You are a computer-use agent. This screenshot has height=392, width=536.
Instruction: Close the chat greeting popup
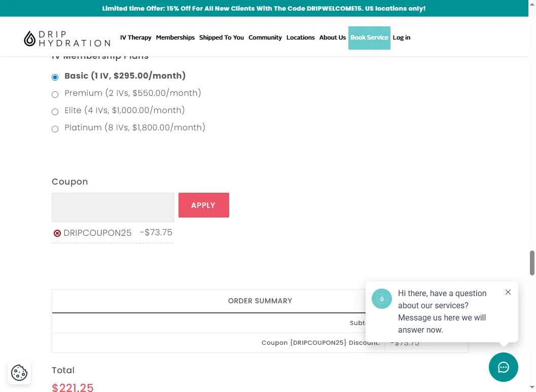coord(508,292)
